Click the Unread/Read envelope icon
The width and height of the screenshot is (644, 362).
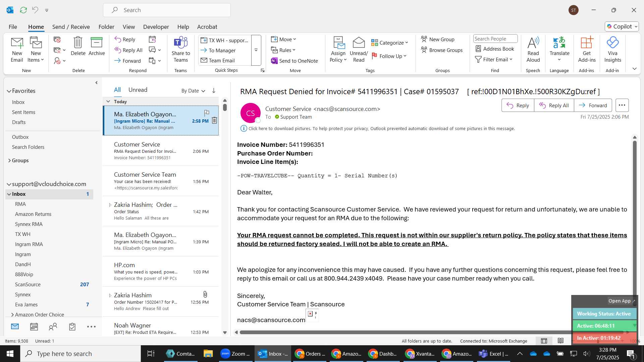point(359,43)
